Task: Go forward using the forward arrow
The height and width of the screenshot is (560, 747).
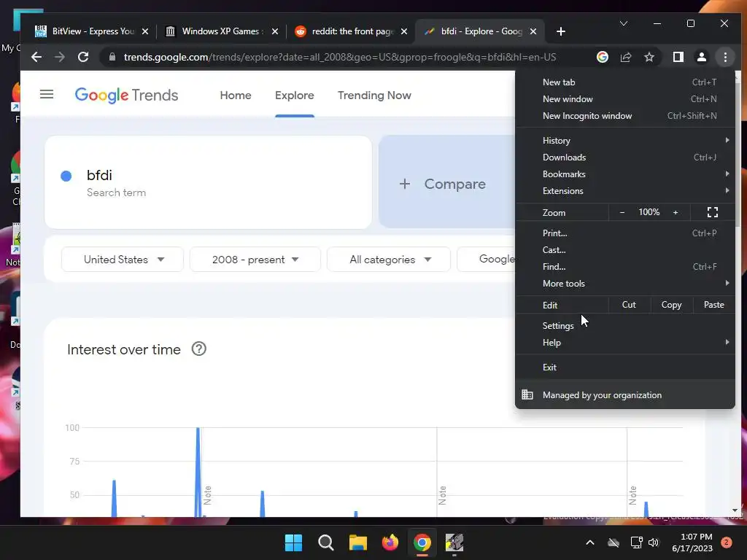Action: tap(60, 57)
